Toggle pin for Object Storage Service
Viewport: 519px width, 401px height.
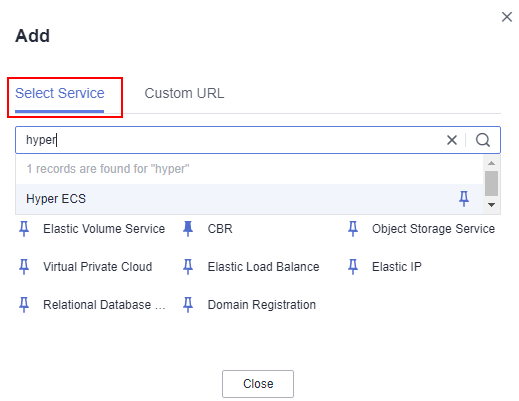point(353,229)
